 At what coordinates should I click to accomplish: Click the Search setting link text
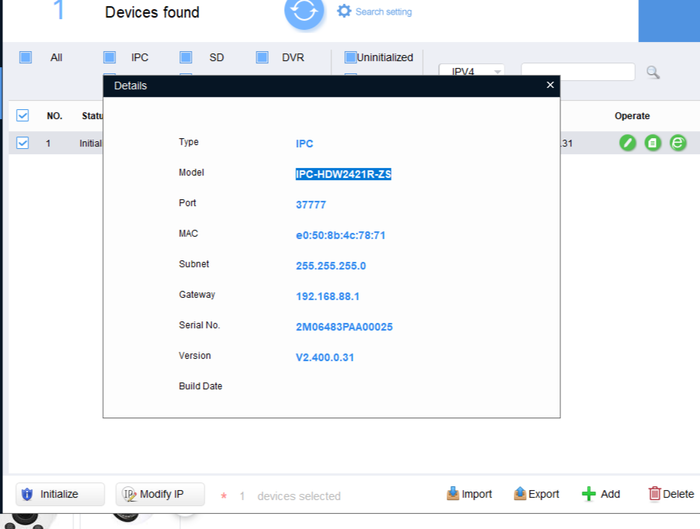click(x=383, y=12)
